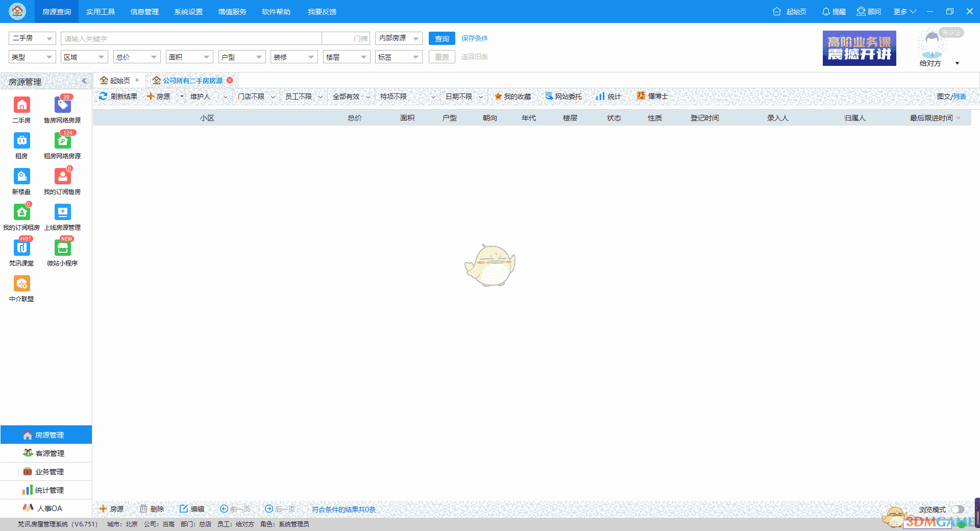Go to 起始页 home icon in title bar
This screenshot has height=531, width=980.
777,11
